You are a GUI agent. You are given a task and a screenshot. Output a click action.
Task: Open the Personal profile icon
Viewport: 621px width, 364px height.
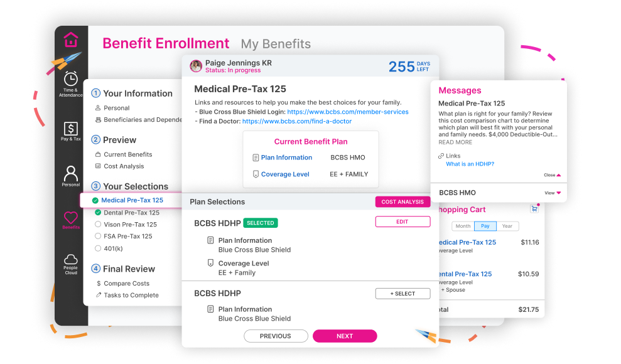[x=71, y=173]
